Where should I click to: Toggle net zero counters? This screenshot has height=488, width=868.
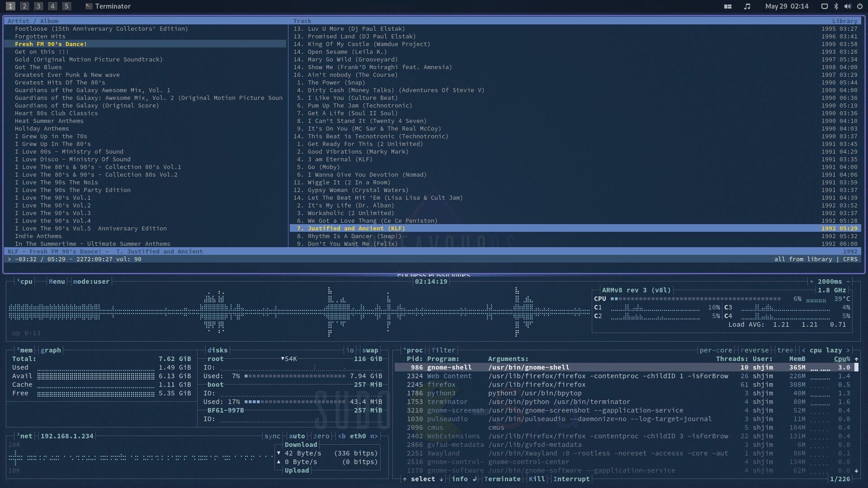click(321, 436)
